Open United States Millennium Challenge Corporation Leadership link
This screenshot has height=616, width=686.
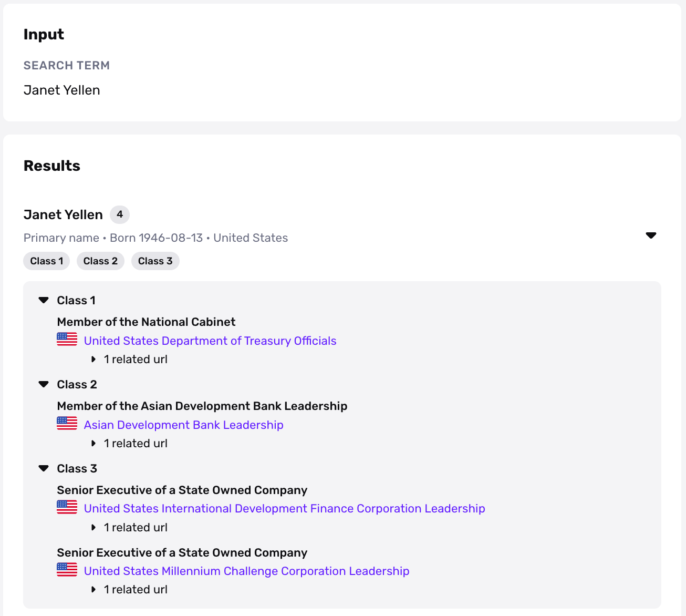pyautogui.click(x=247, y=571)
